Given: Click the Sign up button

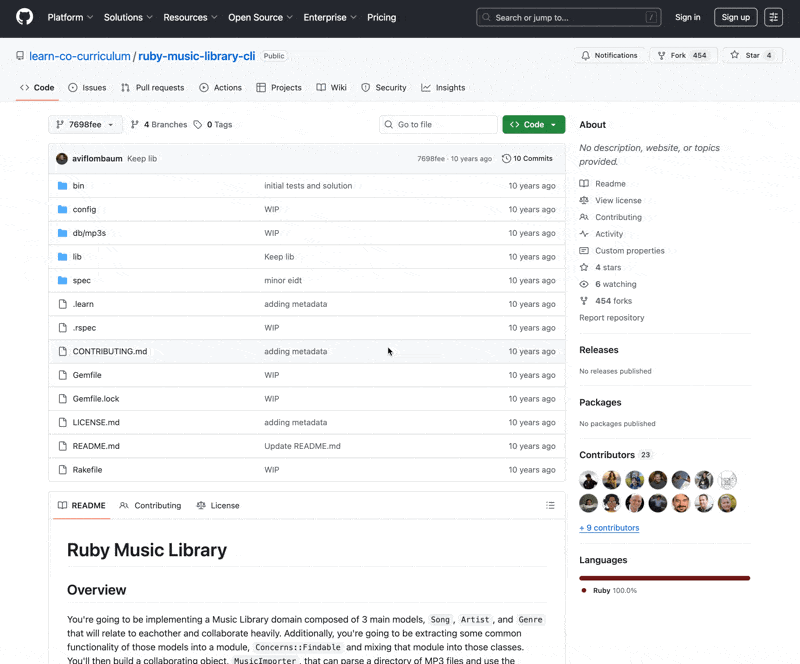Looking at the screenshot, I should coord(735,17).
